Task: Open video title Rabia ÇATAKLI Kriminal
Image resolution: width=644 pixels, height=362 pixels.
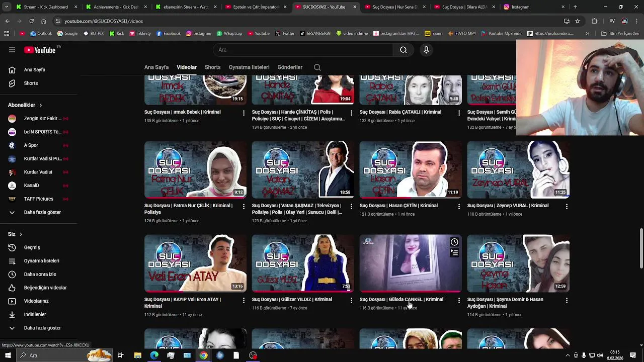Action: (400, 112)
